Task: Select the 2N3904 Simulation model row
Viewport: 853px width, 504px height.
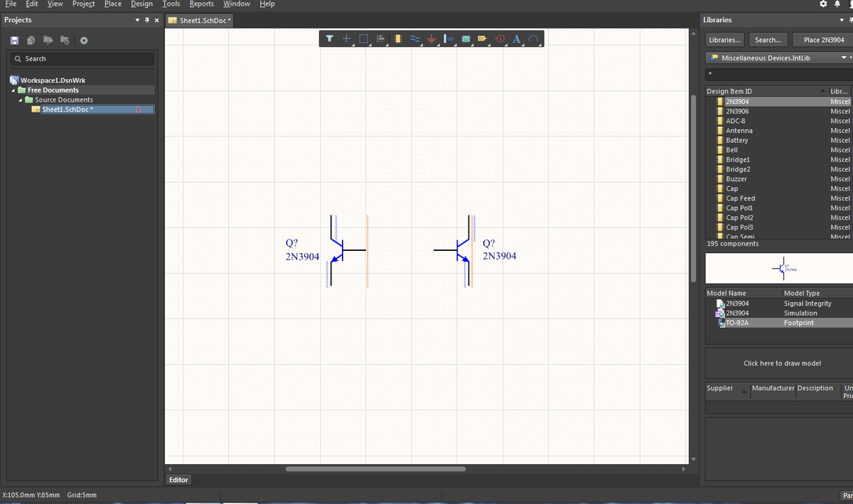Action: [x=779, y=313]
